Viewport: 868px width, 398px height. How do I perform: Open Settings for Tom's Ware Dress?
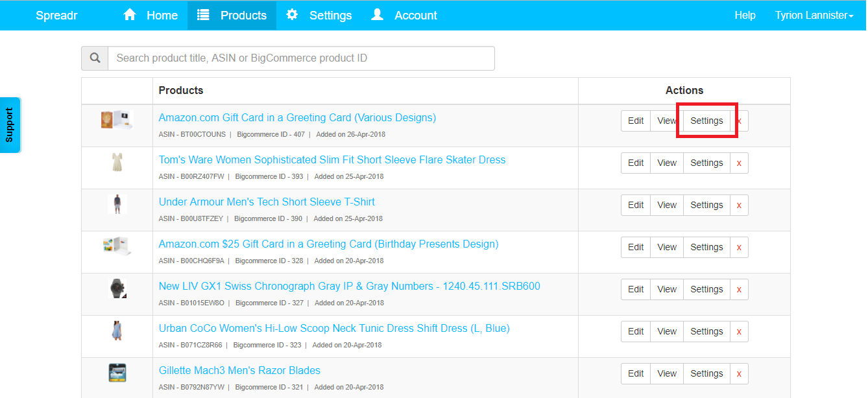[x=706, y=163]
